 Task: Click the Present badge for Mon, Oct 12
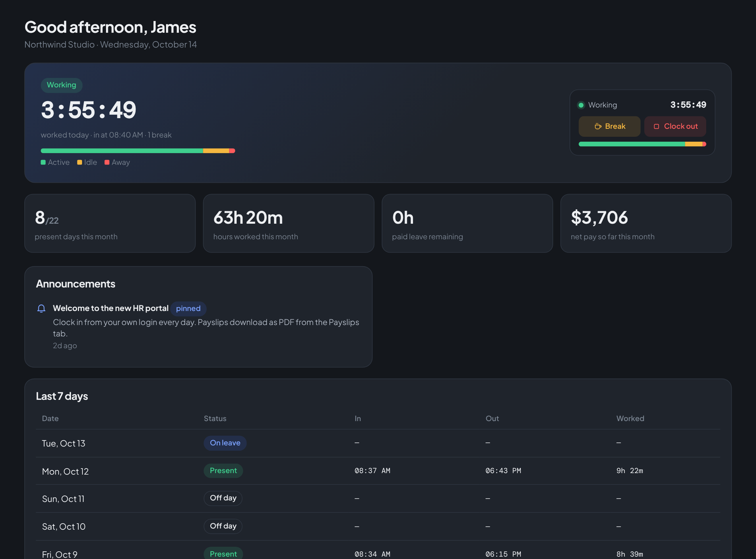pos(223,471)
